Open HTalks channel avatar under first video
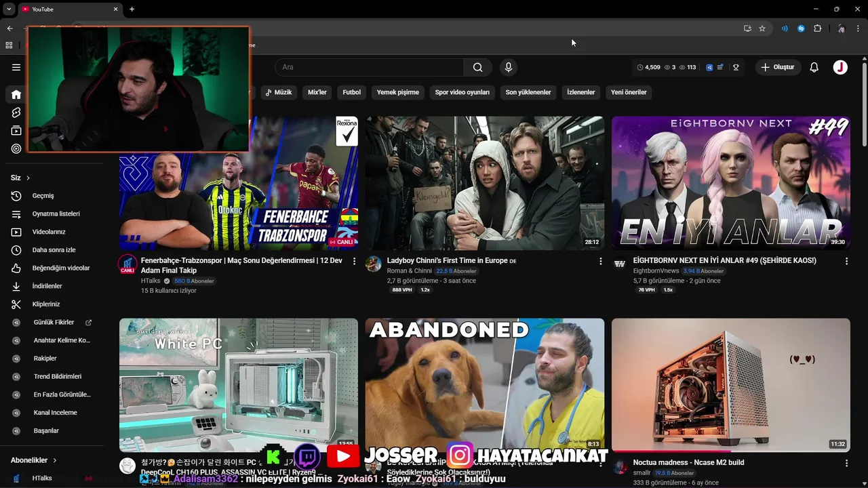The image size is (868, 488). click(127, 264)
